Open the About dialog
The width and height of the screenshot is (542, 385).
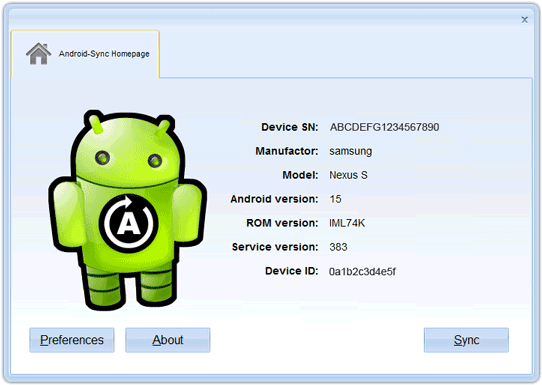168,340
